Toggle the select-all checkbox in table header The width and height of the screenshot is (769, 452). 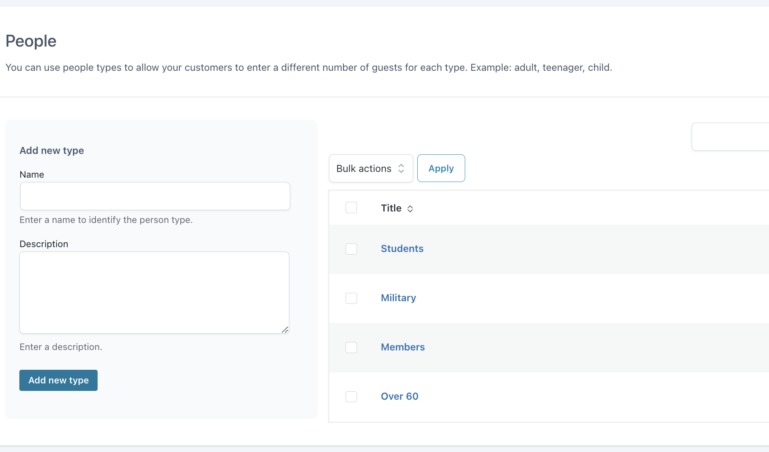pos(351,208)
